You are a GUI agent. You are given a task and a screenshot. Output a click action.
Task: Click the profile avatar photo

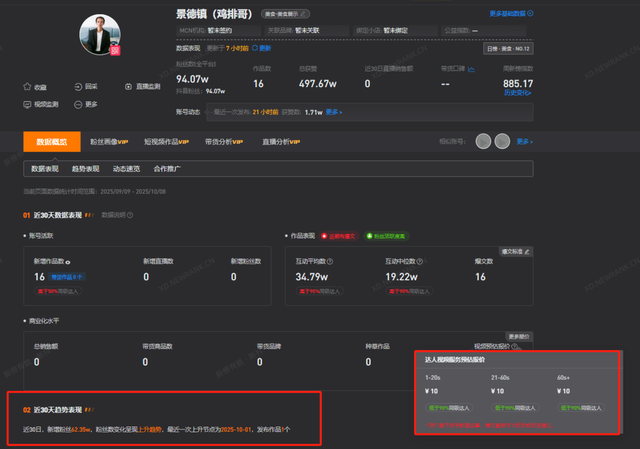[x=100, y=34]
